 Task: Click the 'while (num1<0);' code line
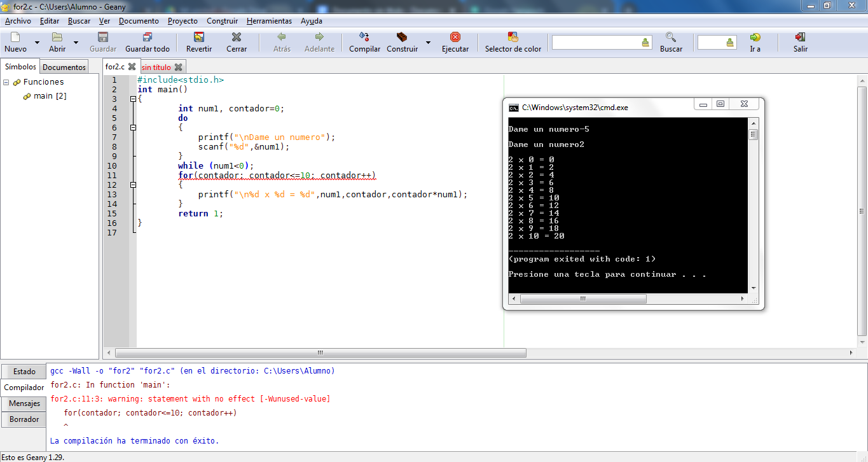point(216,166)
